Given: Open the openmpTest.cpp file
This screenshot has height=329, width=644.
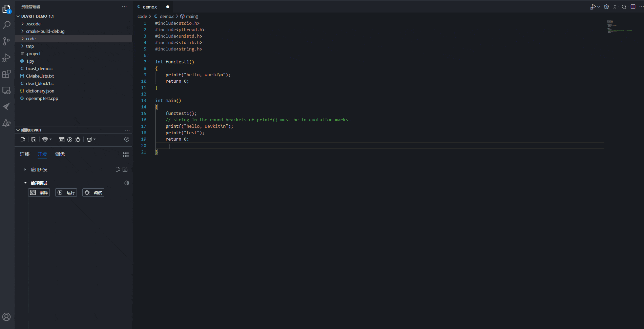Looking at the screenshot, I should tap(74, 98).
